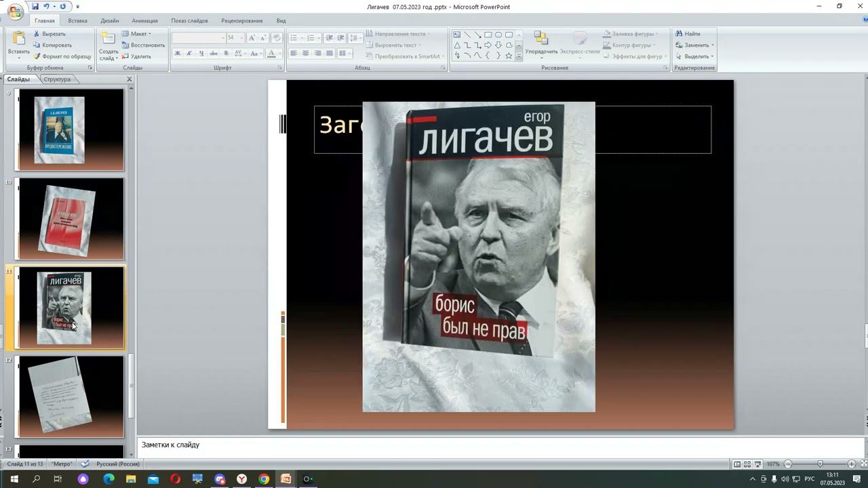Select the oval shape
Screen dimensions: 868x488
pyautogui.click(x=498, y=35)
